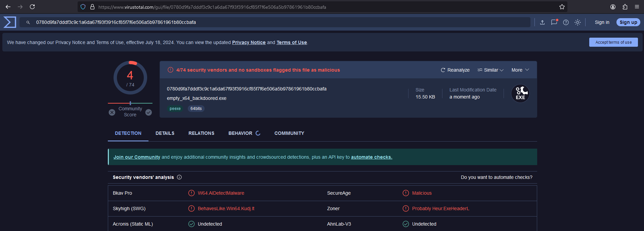Click 'Do you want to automate checks?'

497,177
